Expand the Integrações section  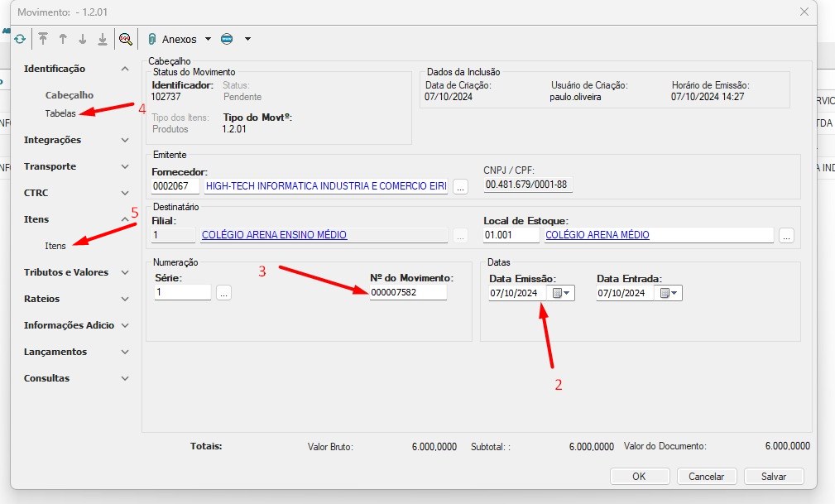(x=125, y=140)
